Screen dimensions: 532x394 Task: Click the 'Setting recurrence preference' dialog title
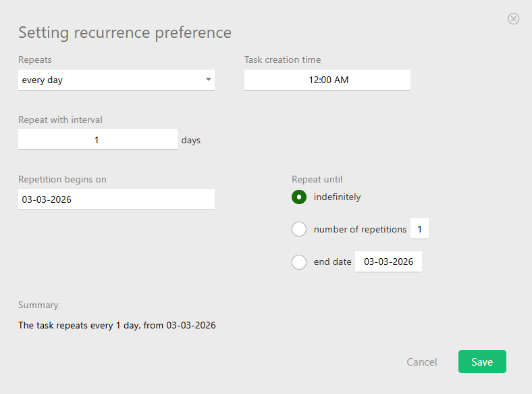[x=125, y=32]
